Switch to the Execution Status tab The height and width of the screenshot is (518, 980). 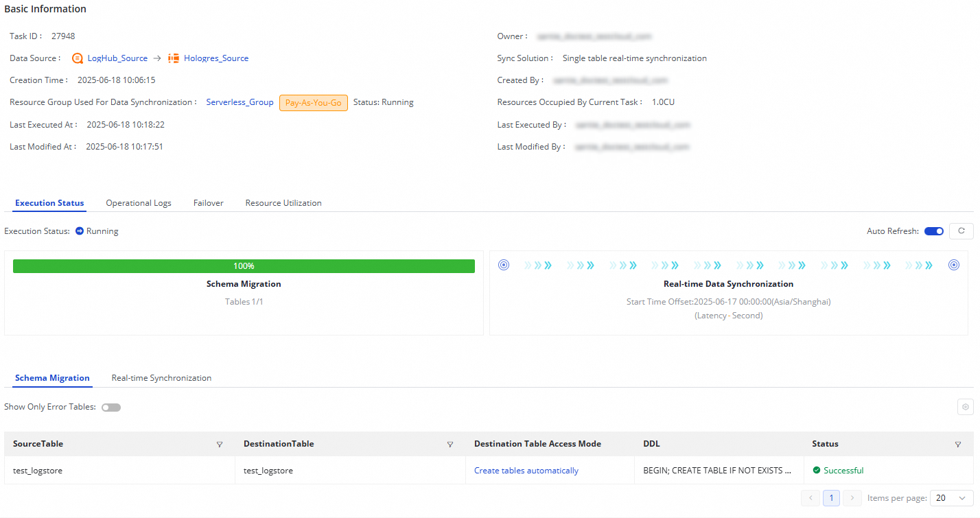click(49, 203)
